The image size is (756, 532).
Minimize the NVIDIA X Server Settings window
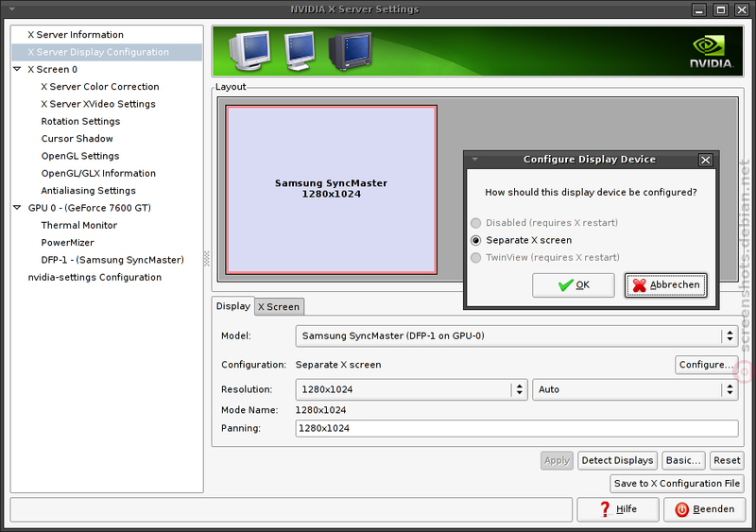pyautogui.click(x=699, y=9)
